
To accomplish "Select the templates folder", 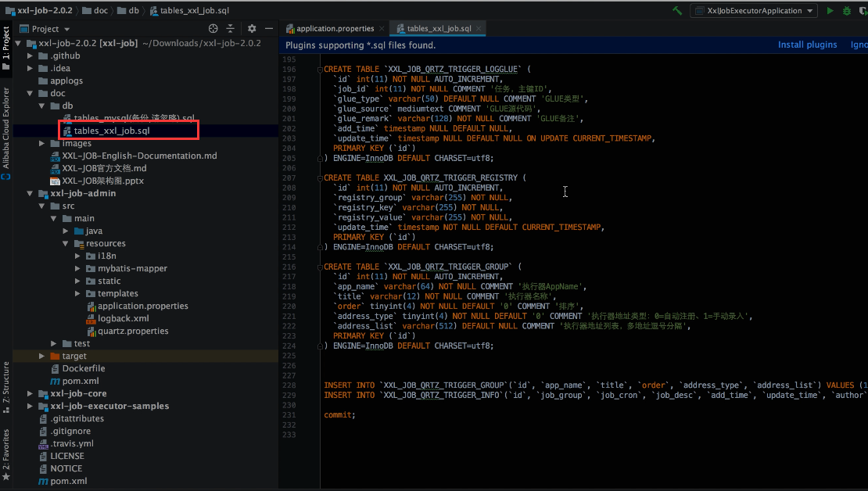I will pyautogui.click(x=118, y=293).
